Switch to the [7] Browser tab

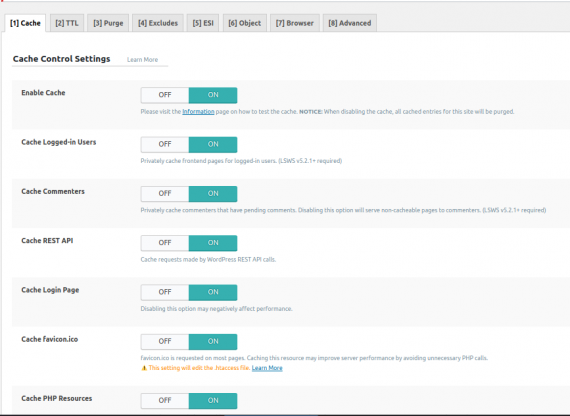(294, 23)
